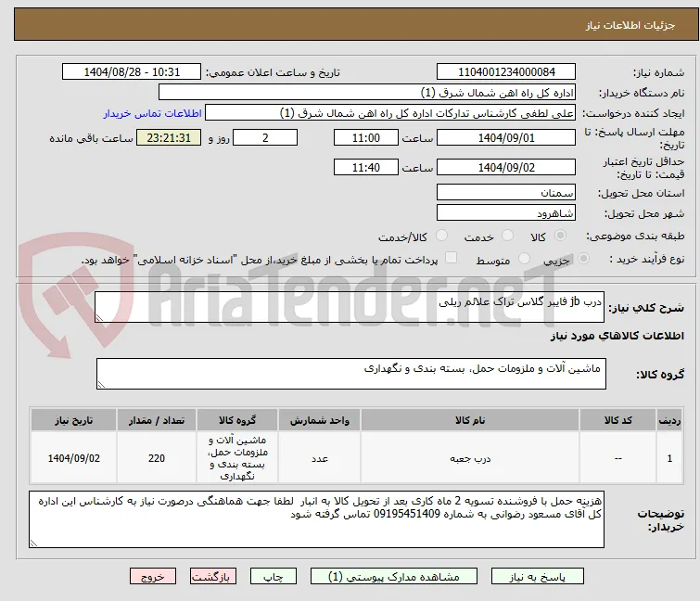Click the quantity cell 220
Screen dimensions: 700x601
pyautogui.click(x=157, y=458)
